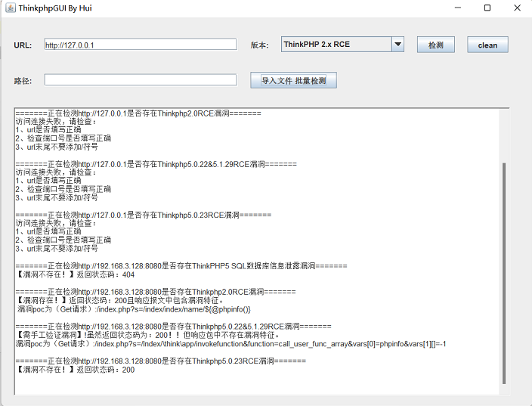532x406 pixels.
Task: Click header for 192.168.3.128:8080 Thinkphp5.0.23RCE
Action: 160,361
